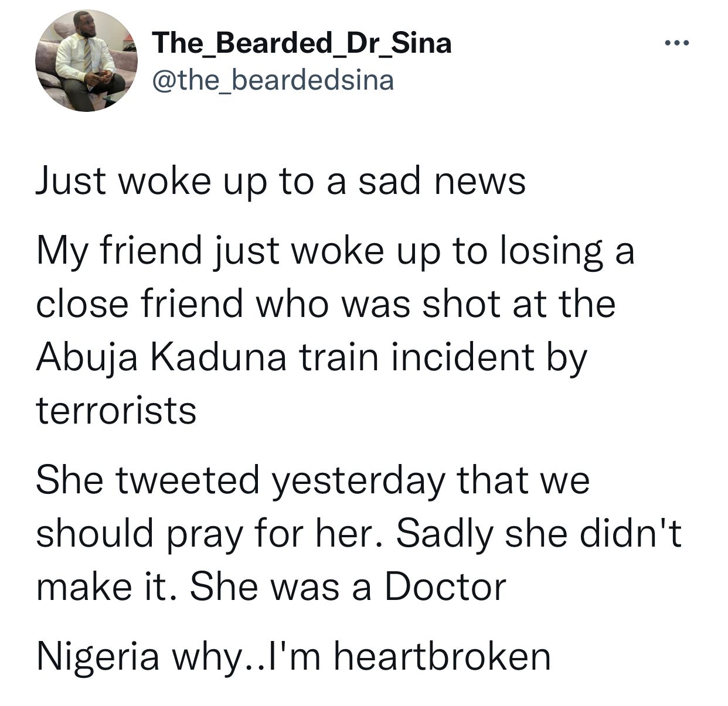
Task: Click the word "heartbroken" at the tweet's end
Action: tap(443, 656)
